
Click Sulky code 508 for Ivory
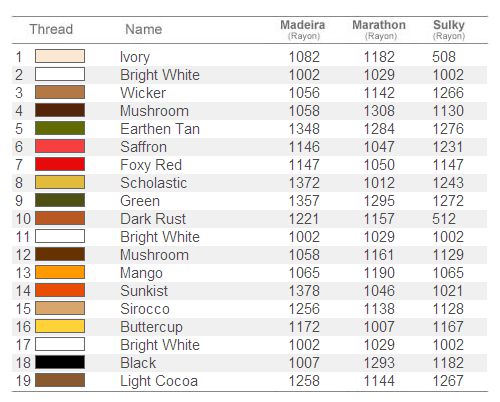tap(444, 57)
